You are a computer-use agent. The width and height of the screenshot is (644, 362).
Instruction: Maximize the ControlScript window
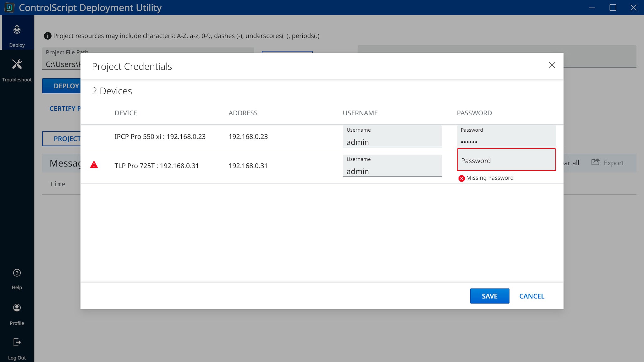pyautogui.click(x=613, y=8)
